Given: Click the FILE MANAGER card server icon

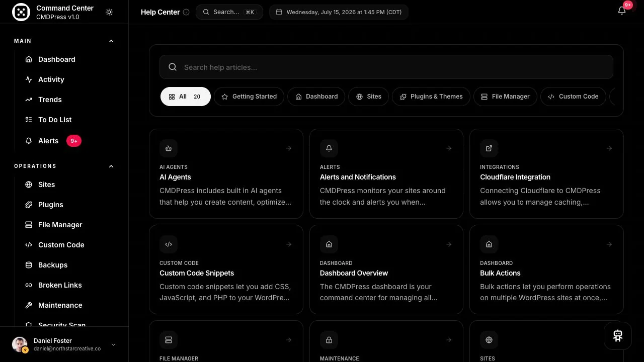Looking at the screenshot, I should pyautogui.click(x=169, y=340).
